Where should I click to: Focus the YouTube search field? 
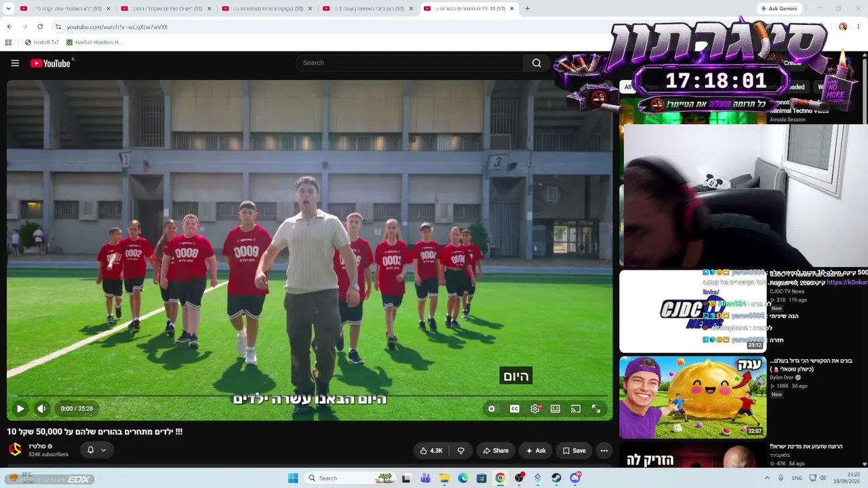tap(409, 63)
